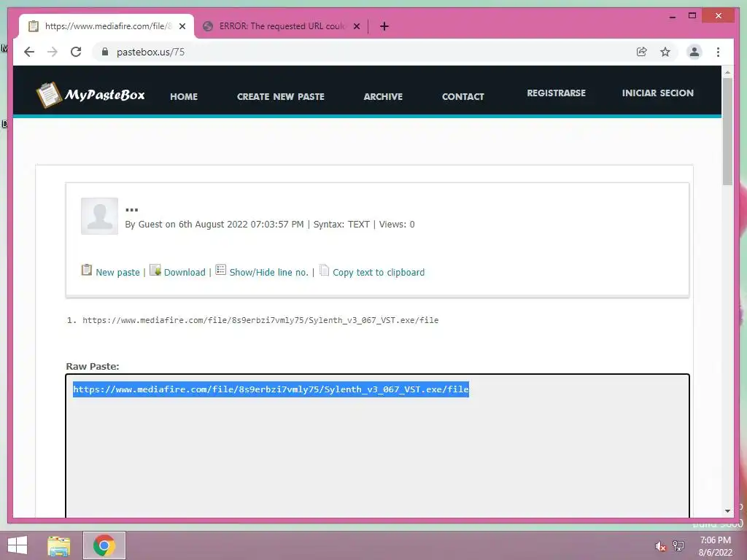The height and width of the screenshot is (560, 747).
Task: Open the Windows Start menu
Action: [x=18, y=545]
